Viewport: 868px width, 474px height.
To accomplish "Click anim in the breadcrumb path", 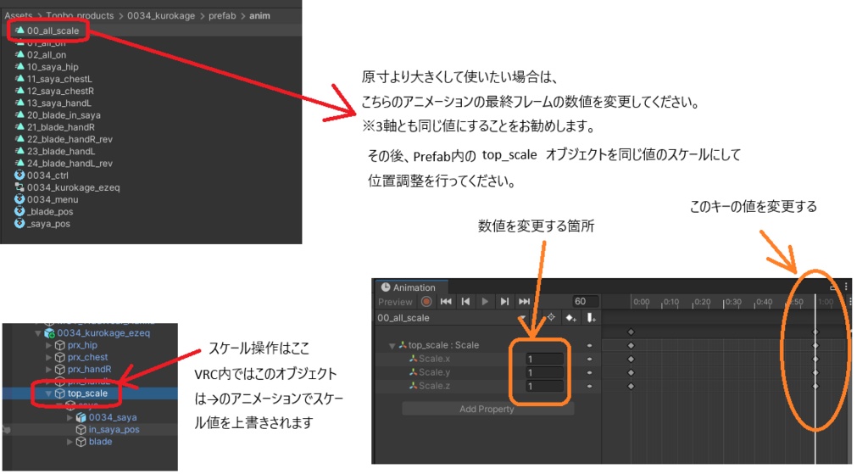I will click(x=259, y=15).
